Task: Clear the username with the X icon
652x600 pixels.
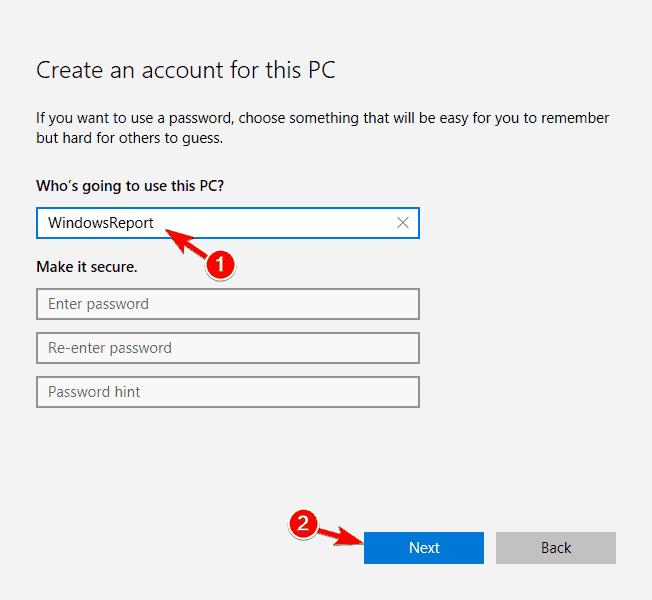Action: pyautogui.click(x=403, y=223)
